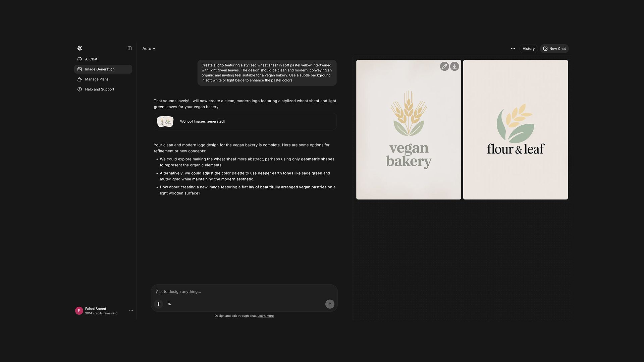This screenshot has height=362, width=644.
Task: Click the send arrow button
Action: 330,304
